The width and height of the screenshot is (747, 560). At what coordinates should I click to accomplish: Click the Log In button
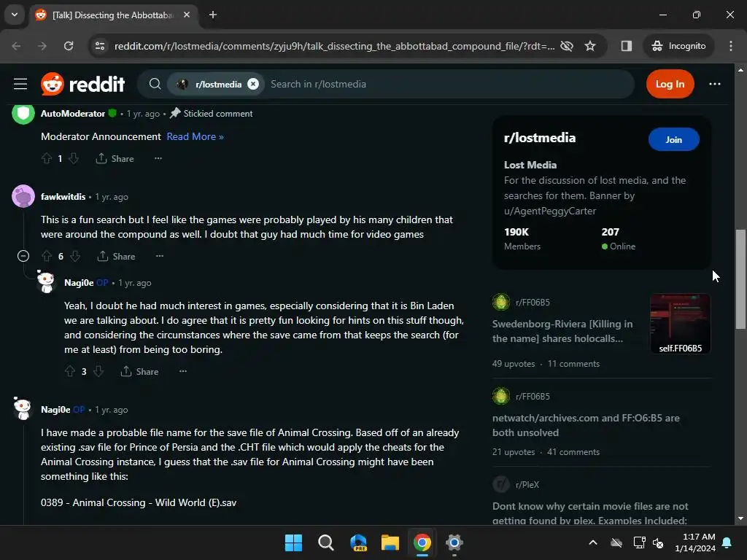click(x=670, y=85)
